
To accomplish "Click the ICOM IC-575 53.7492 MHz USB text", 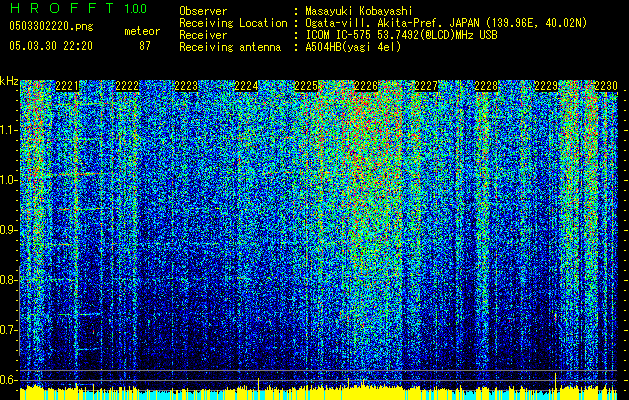I will click(401, 35).
